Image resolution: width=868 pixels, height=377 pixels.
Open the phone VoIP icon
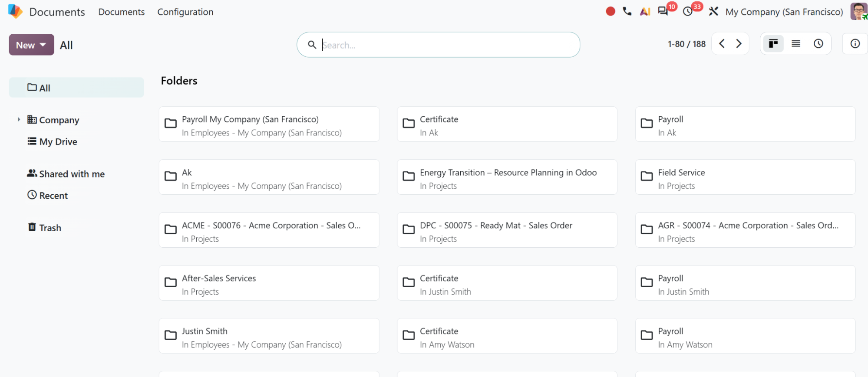click(x=627, y=11)
